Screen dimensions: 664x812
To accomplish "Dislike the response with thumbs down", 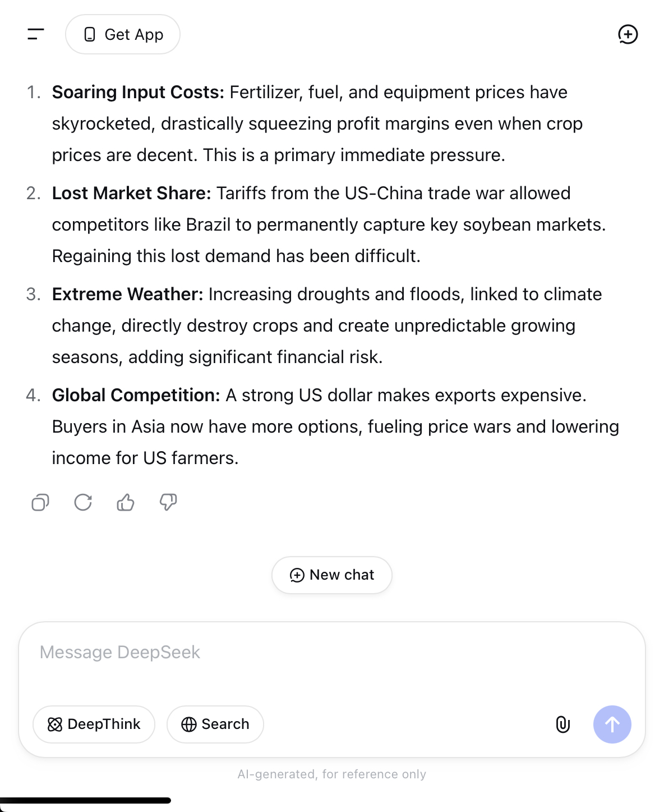I will [168, 502].
